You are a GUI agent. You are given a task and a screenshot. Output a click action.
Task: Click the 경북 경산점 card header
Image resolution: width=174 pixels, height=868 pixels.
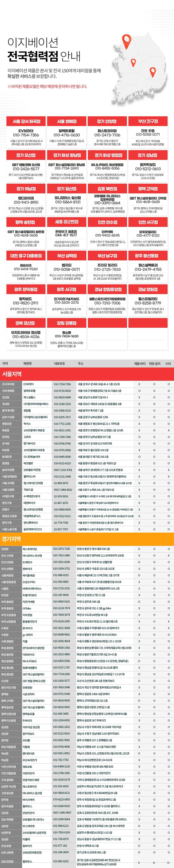click(x=26, y=323)
